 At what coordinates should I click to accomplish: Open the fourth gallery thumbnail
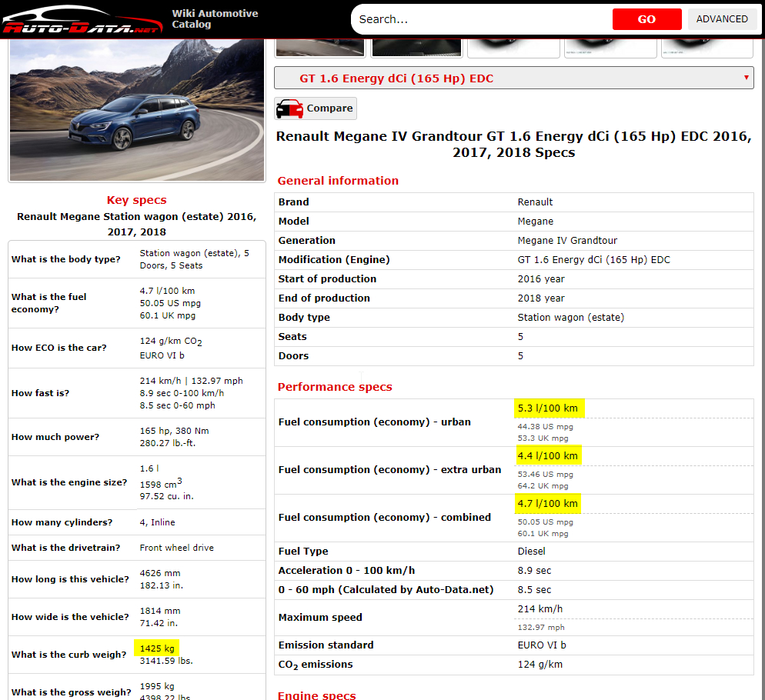tap(610, 48)
